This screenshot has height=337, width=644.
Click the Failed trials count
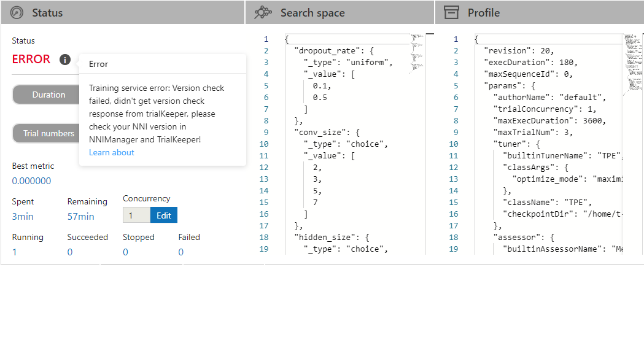180,252
